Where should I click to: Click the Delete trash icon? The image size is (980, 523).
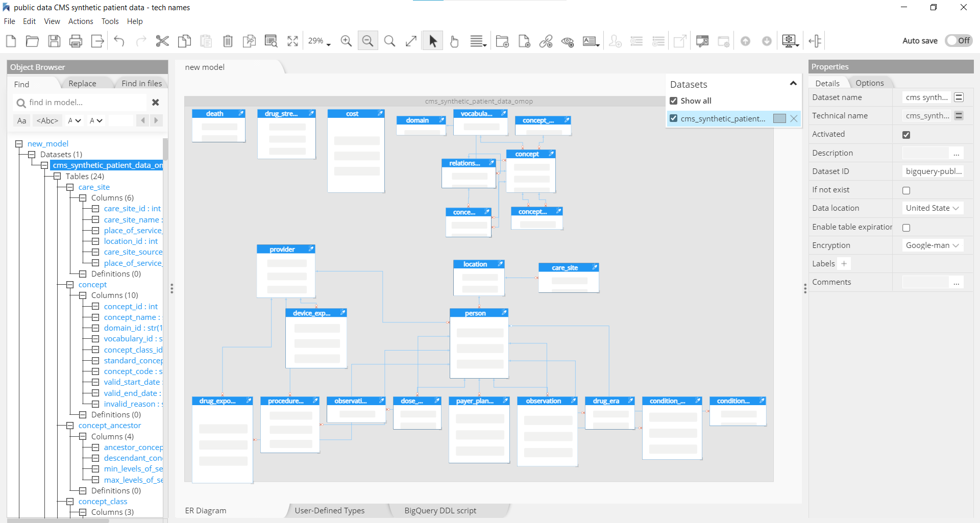tap(228, 41)
